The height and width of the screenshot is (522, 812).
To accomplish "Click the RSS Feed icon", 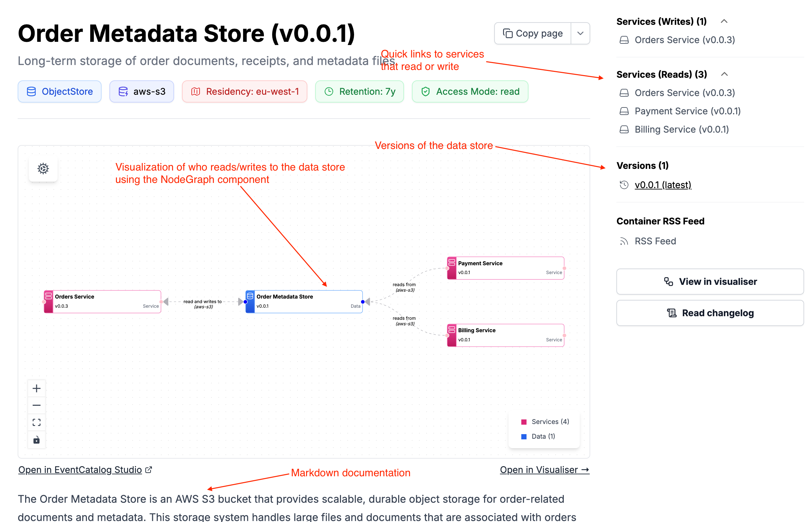I will 625,241.
